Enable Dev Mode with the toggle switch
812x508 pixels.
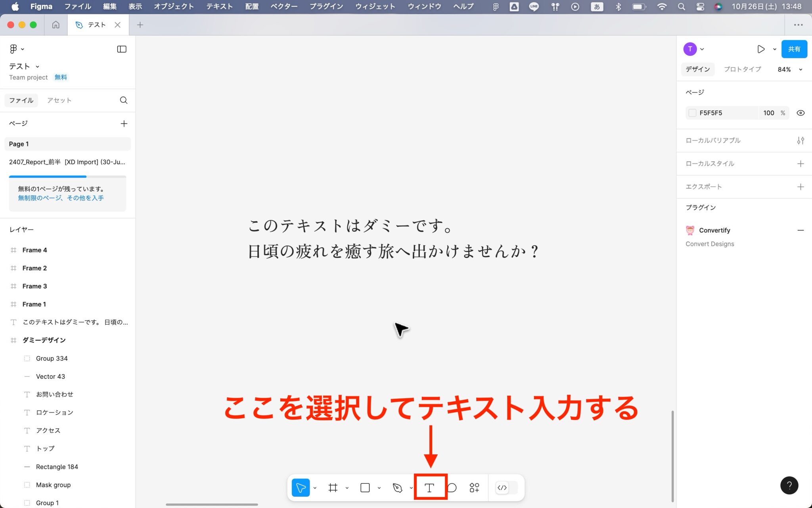tap(503, 487)
